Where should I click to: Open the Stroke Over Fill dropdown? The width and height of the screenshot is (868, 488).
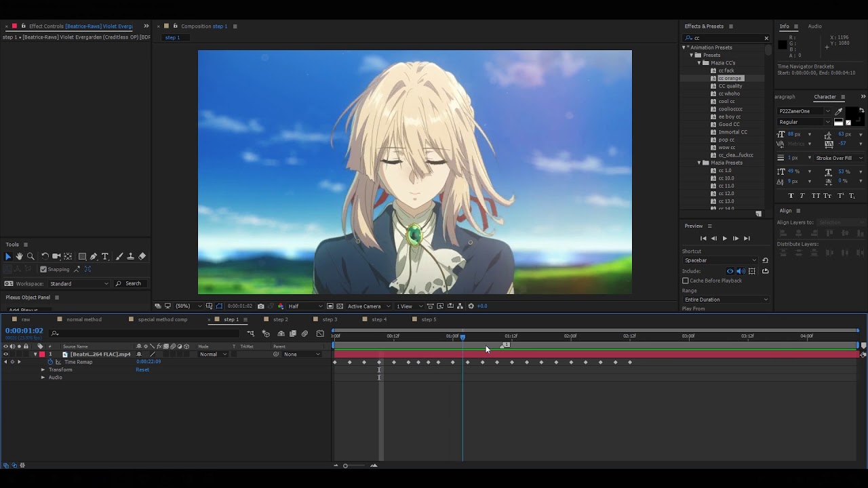pos(840,158)
